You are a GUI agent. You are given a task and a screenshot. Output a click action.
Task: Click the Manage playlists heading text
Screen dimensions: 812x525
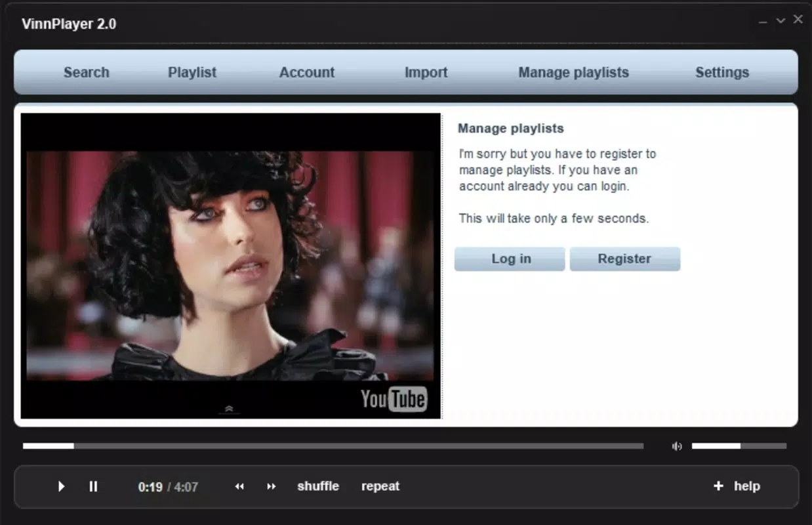coord(511,129)
